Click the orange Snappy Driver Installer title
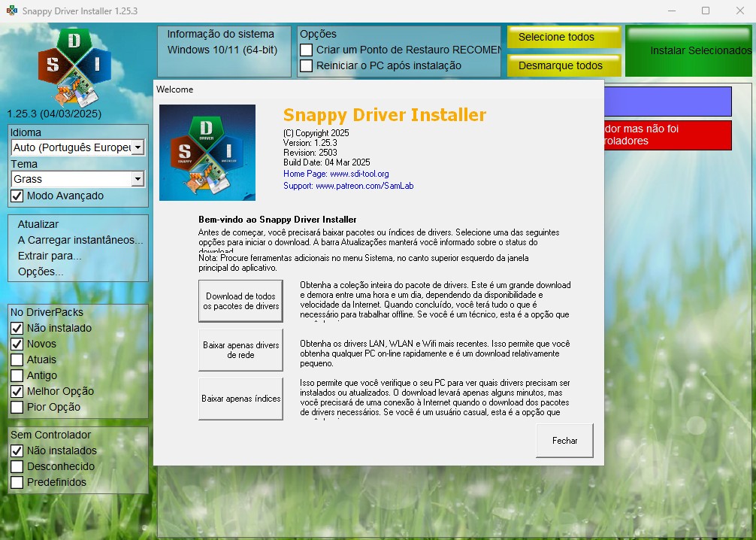The height and width of the screenshot is (540, 756). coord(385,115)
